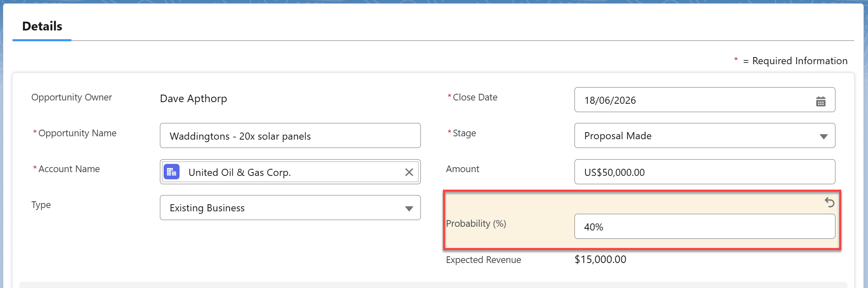Edit the Probability (%) input
This screenshot has width=868, height=288.
pos(704,227)
